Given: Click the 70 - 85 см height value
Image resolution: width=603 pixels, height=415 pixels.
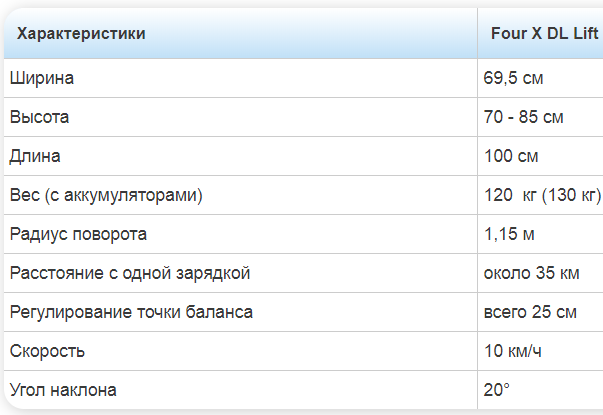Looking at the screenshot, I should (523, 117).
